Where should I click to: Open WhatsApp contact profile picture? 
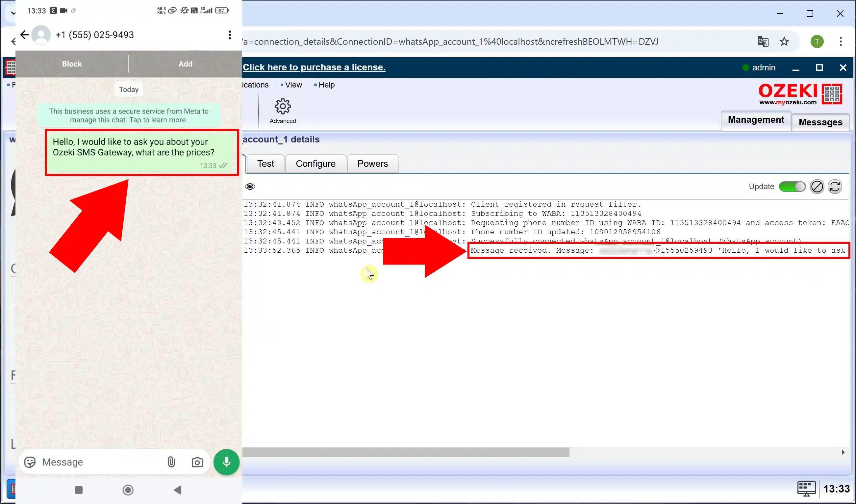coord(41,35)
